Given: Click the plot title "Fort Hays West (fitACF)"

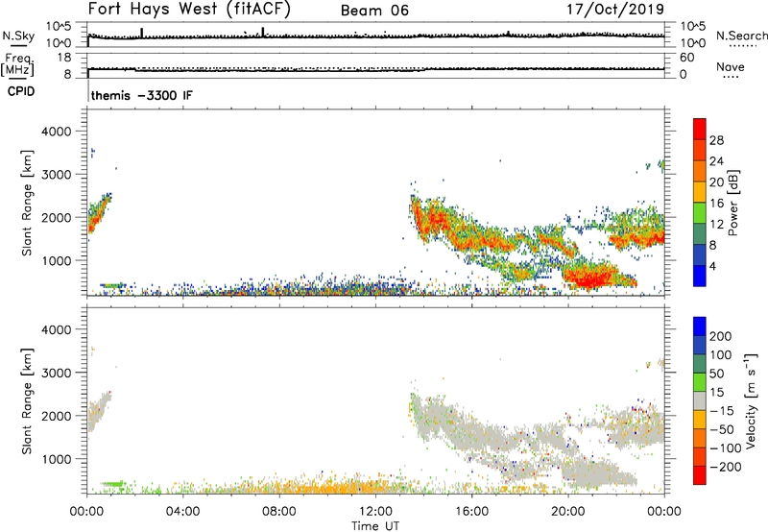Looking at the screenshot, I should (x=189, y=9).
